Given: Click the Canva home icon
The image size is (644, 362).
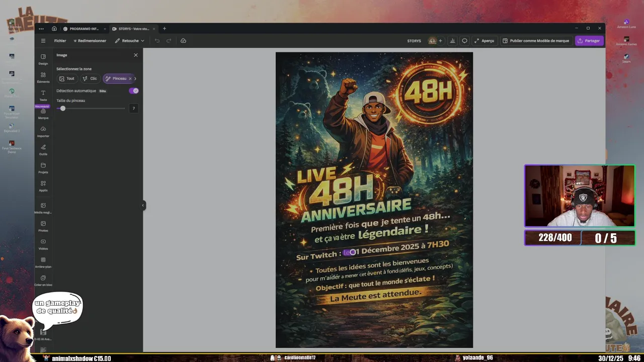Looking at the screenshot, I should pyautogui.click(x=54, y=29).
